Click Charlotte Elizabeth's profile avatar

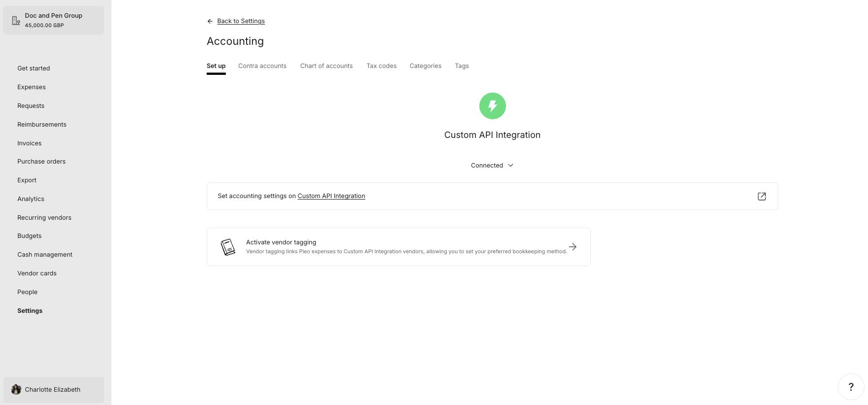[x=16, y=389]
